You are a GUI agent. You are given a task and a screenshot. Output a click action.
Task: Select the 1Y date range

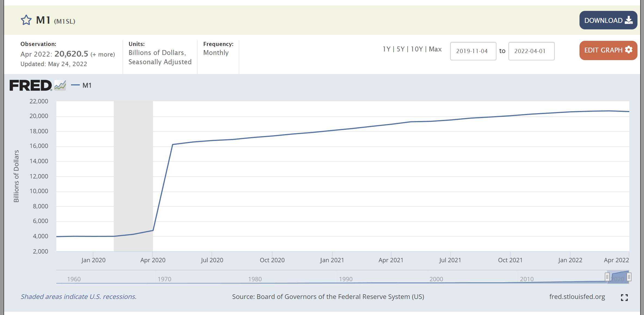386,49
